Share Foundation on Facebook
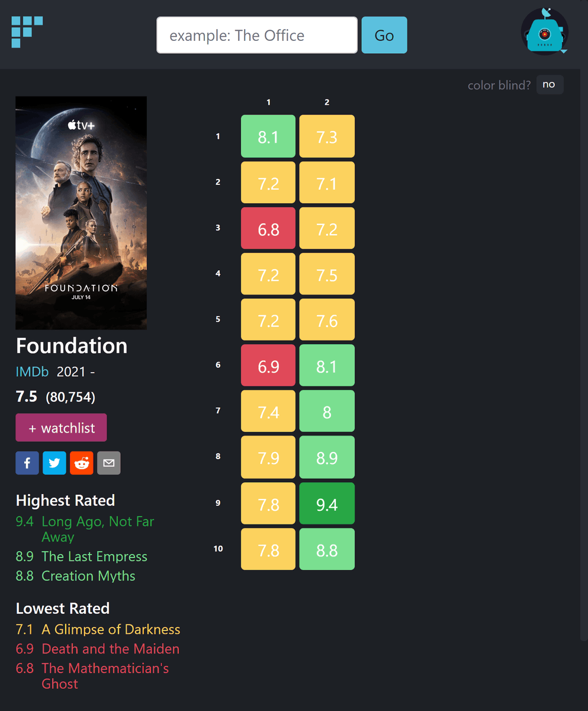Image resolution: width=588 pixels, height=711 pixels. click(x=27, y=463)
